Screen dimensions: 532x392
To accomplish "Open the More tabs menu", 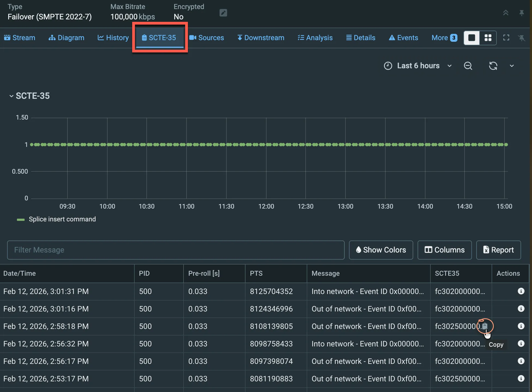I will pyautogui.click(x=444, y=38).
